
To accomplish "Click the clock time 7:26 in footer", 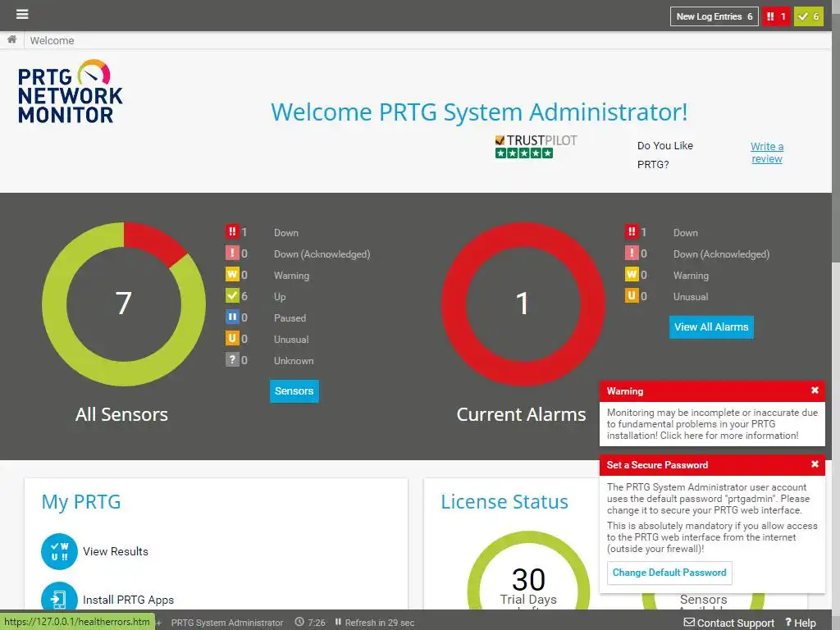I will (310, 623).
